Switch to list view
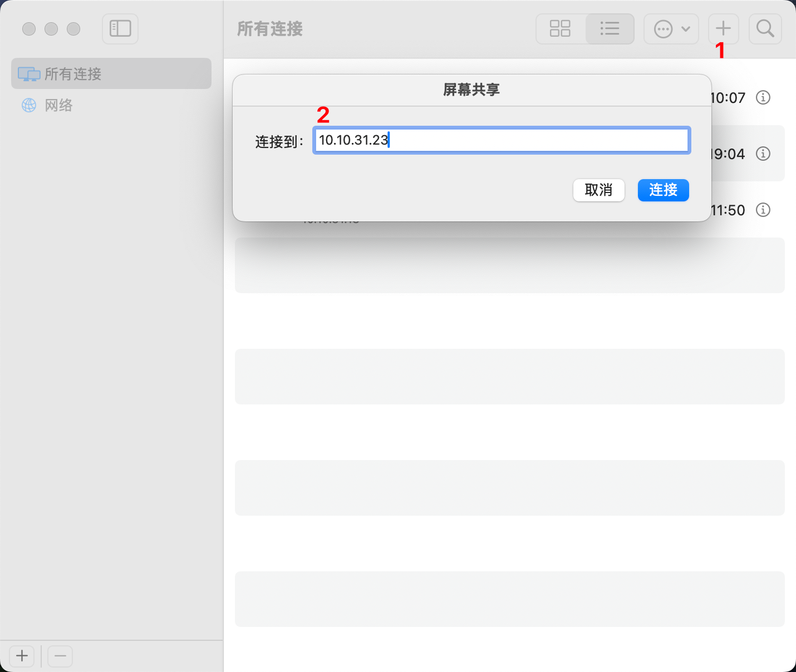This screenshot has width=796, height=672. click(610, 28)
